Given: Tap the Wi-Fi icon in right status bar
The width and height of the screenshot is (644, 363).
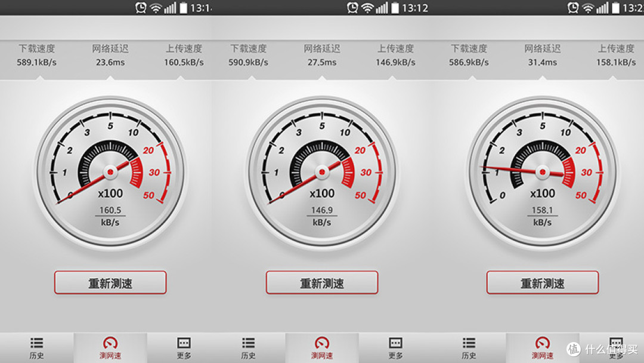Looking at the screenshot, I should pos(588,8).
